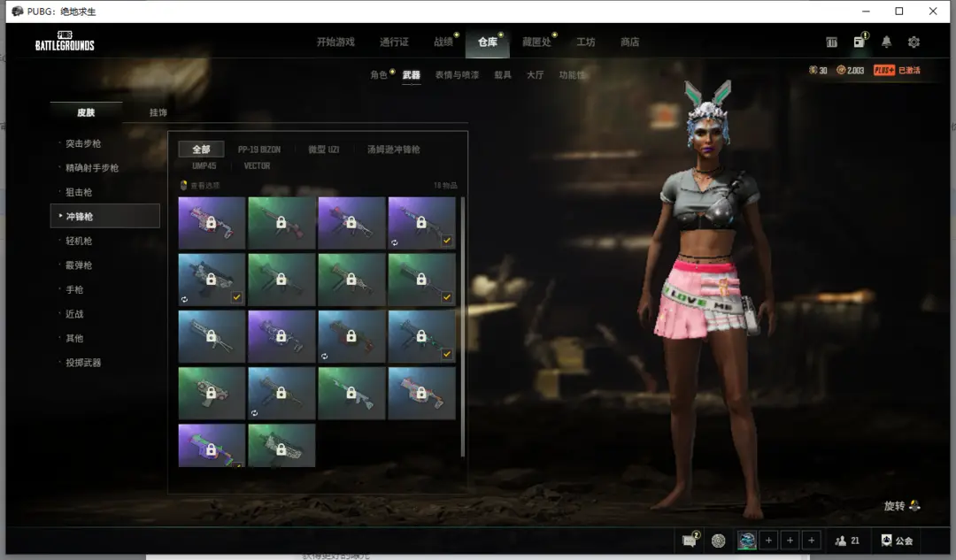Click the plus slot nearest the friends count
The image size is (956, 560).
pos(812,541)
